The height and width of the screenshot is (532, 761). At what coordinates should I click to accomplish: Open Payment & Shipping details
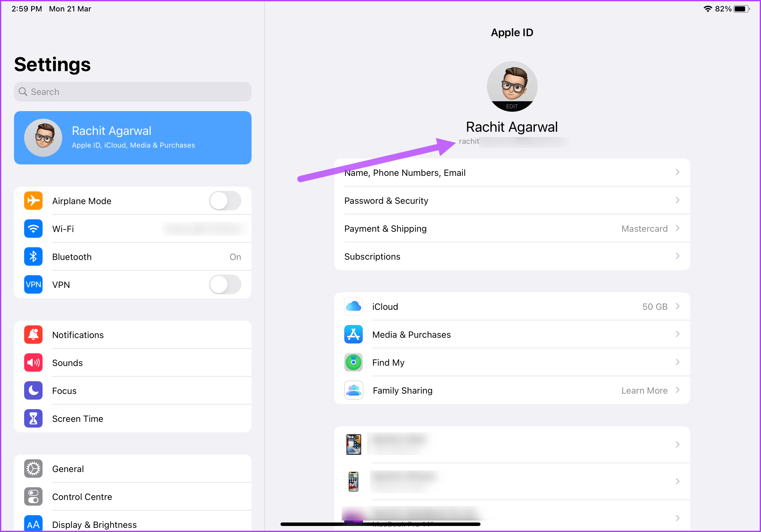pyautogui.click(x=512, y=228)
